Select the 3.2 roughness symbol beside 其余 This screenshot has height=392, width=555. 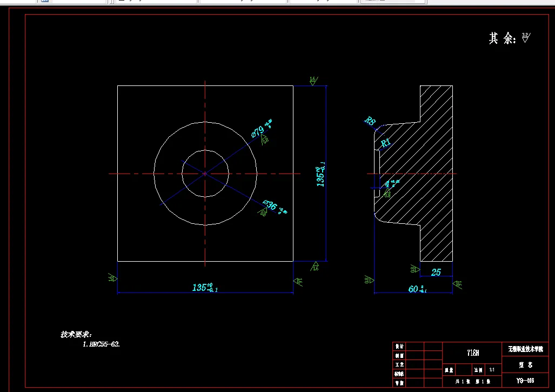point(526,37)
